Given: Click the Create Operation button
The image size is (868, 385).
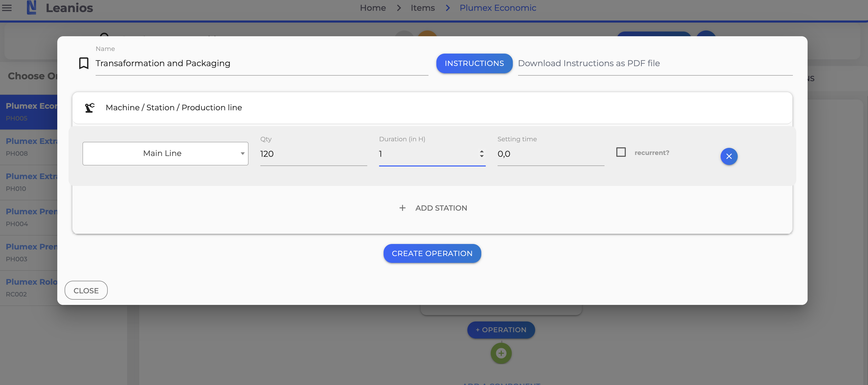Looking at the screenshot, I should 432,253.
